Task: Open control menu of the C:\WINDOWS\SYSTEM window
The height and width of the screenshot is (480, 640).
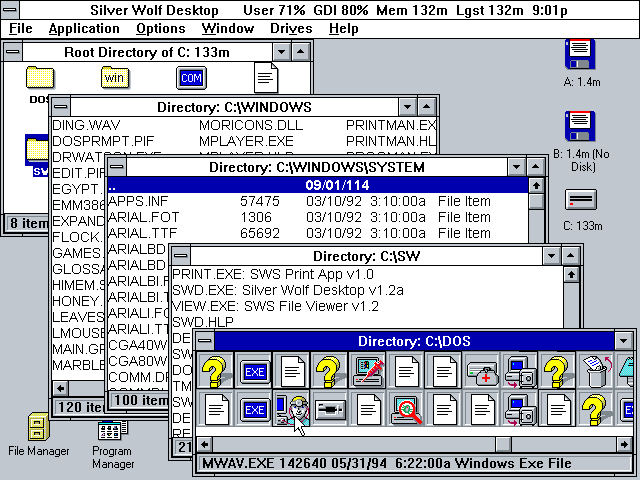Action: click(117, 167)
